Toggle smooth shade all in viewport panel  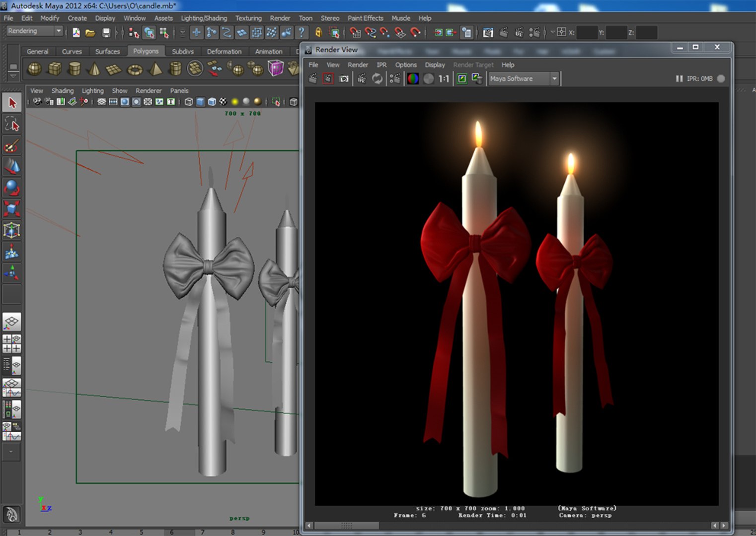[200, 102]
